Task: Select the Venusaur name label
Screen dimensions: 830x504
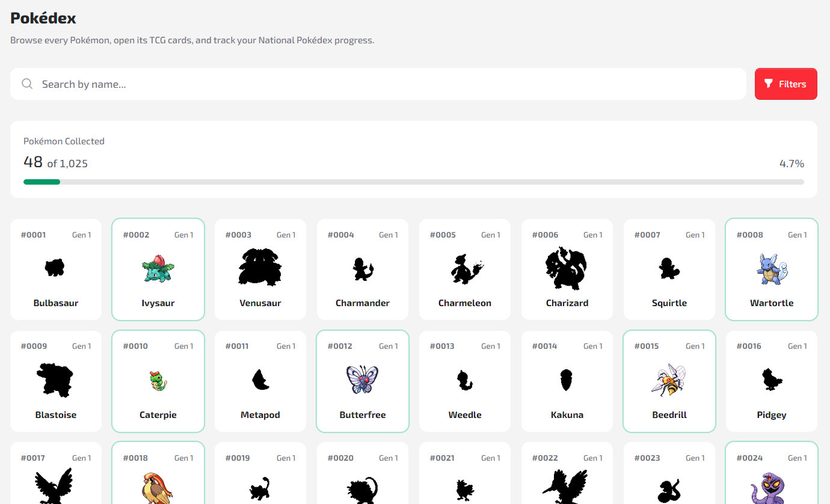Action: point(260,303)
